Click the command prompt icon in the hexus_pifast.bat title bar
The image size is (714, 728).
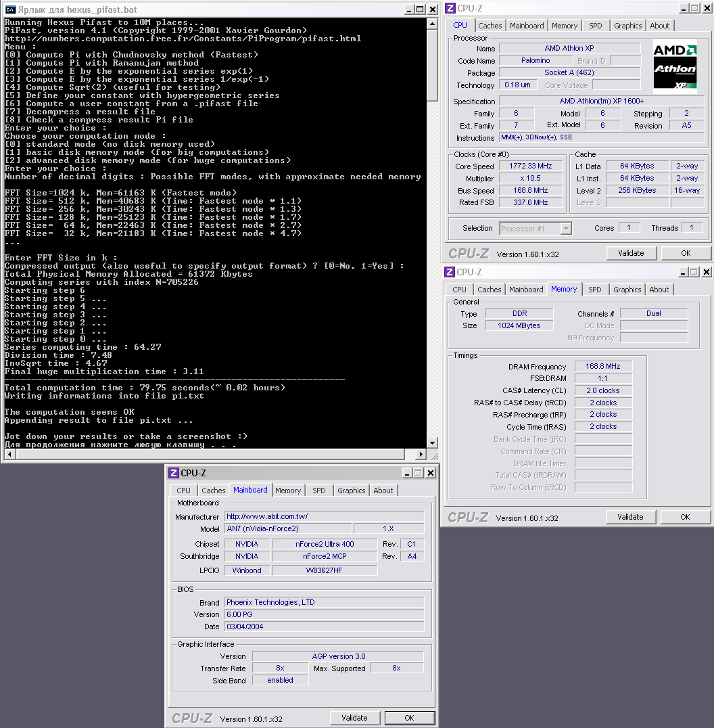(10, 9)
